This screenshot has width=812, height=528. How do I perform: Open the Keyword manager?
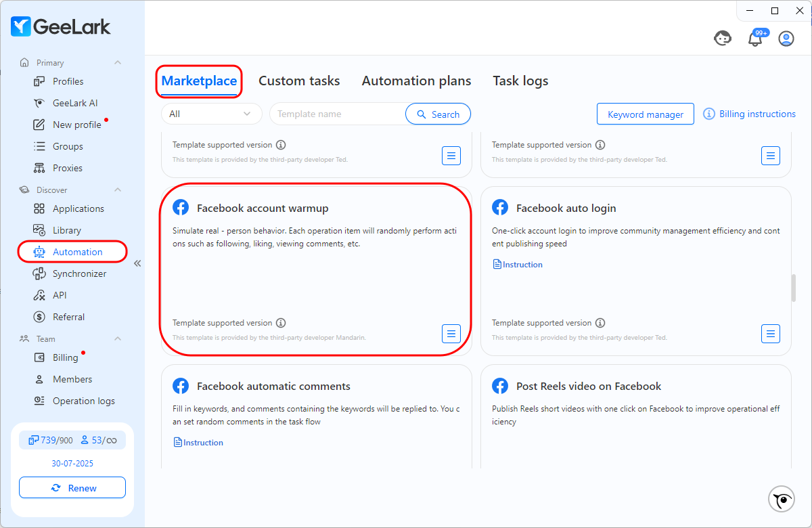(646, 114)
